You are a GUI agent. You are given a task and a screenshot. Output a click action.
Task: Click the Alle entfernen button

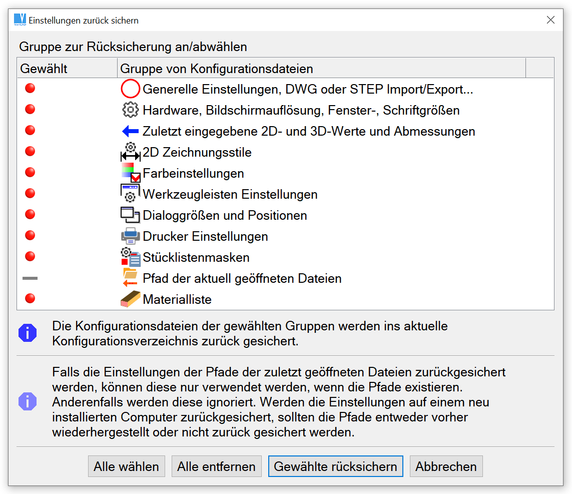tap(216, 466)
